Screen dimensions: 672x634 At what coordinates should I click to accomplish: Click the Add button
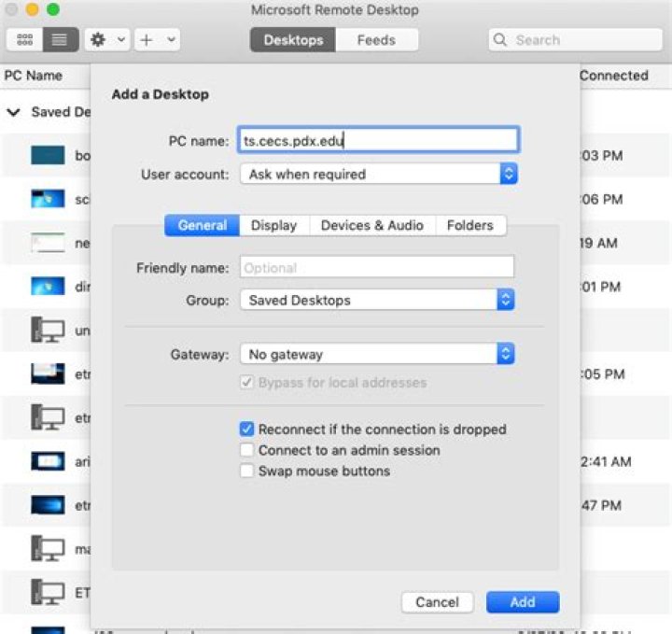coord(523,602)
